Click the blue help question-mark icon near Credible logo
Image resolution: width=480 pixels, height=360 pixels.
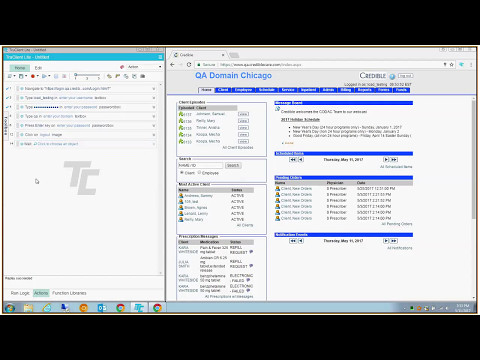(x=392, y=76)
